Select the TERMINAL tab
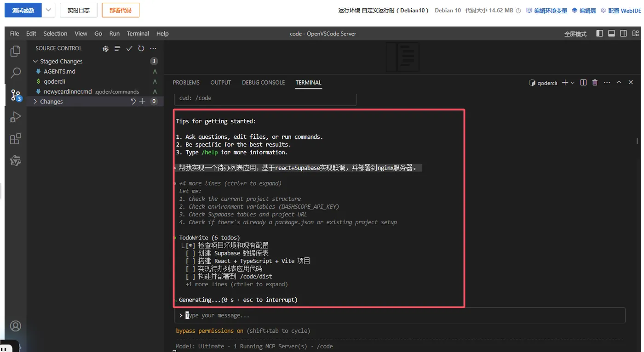The width and height of the screenshot is (644, 352). point(309,83)
